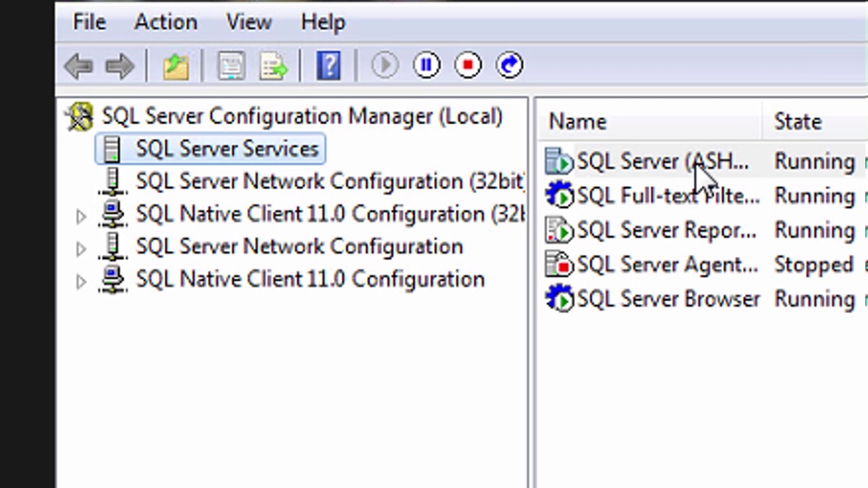Click the Export List toolbar icon
The height and width of the screenshot is (488, 868).
273,66
